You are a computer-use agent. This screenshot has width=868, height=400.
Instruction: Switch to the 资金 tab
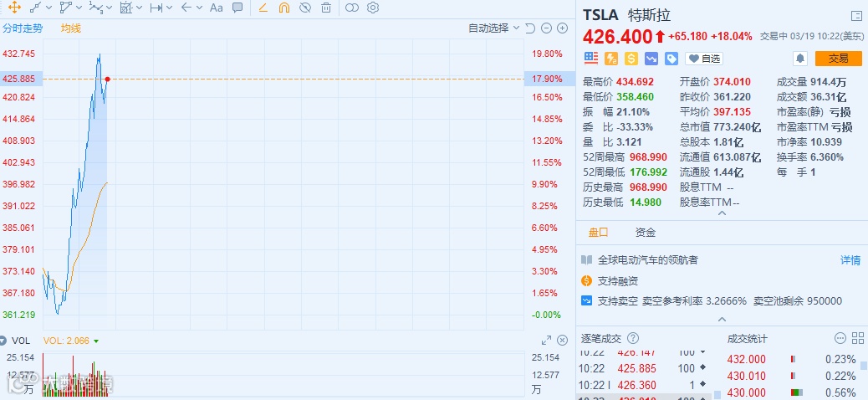(x=646, y=232)
